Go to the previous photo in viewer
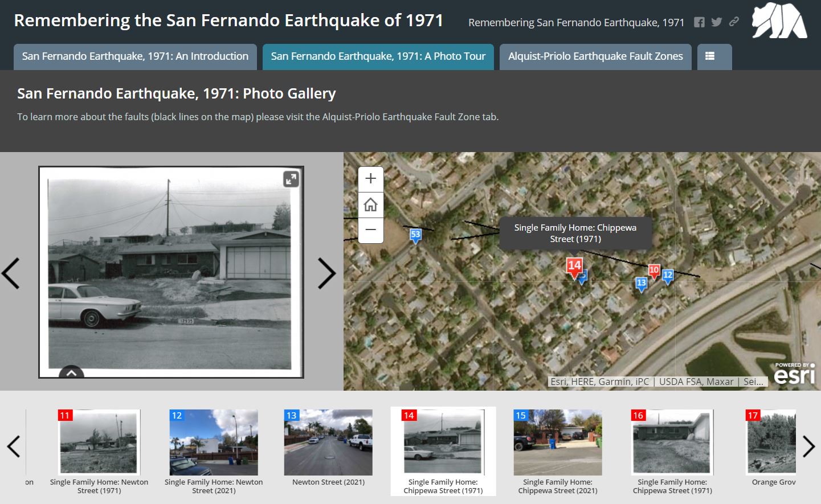821x504 pixels. (x=11, y=273)
